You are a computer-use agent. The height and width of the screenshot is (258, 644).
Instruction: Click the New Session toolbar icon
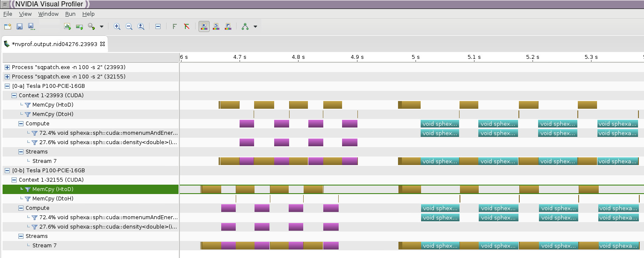(8, 26)
